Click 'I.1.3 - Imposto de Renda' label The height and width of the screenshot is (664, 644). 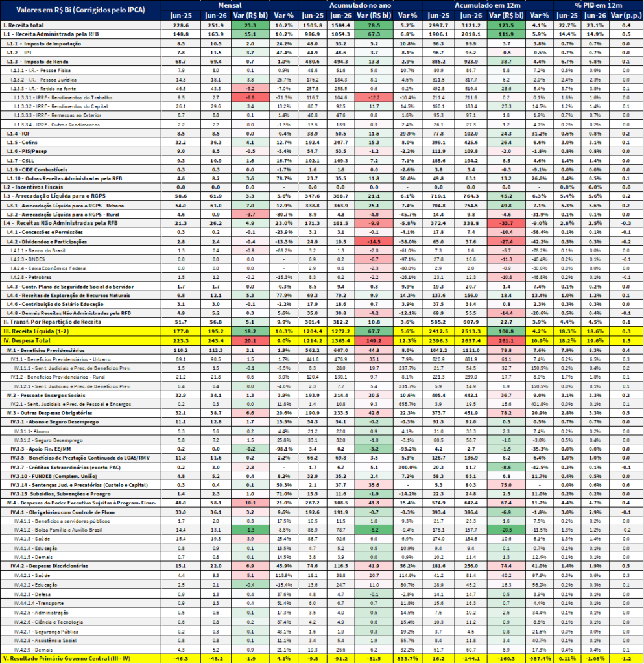coord(38,62)
